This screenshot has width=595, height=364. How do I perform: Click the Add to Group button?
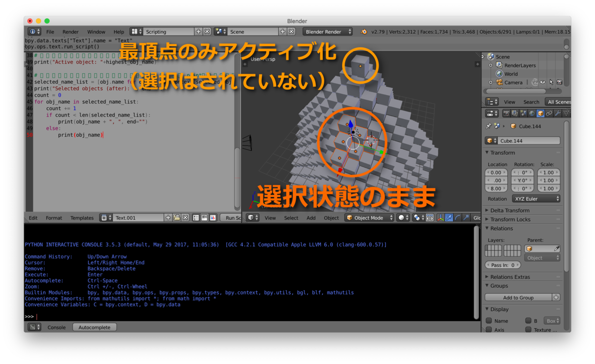tap(517, 297)
